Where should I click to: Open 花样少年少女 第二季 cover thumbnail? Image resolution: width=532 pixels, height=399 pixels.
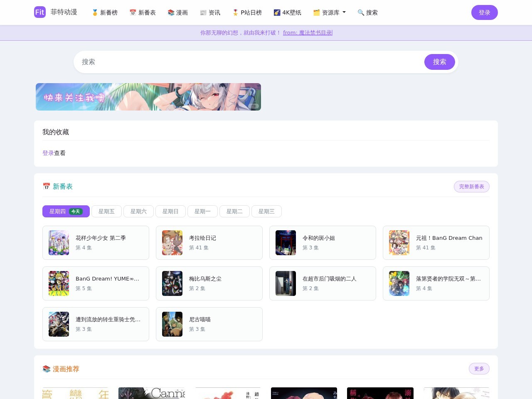click(x=59, y=243)
